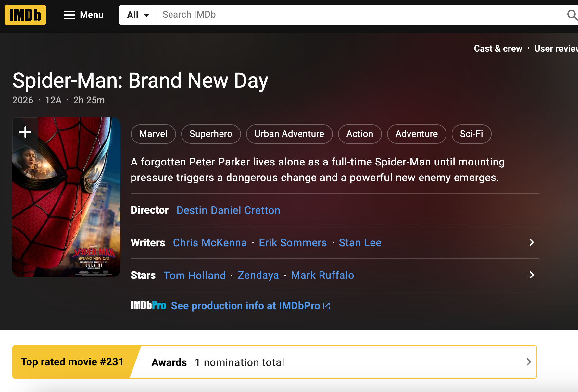Screen dimensions: 578x392
Task: Click the IMDbPro logo
Action: [148, 305]
